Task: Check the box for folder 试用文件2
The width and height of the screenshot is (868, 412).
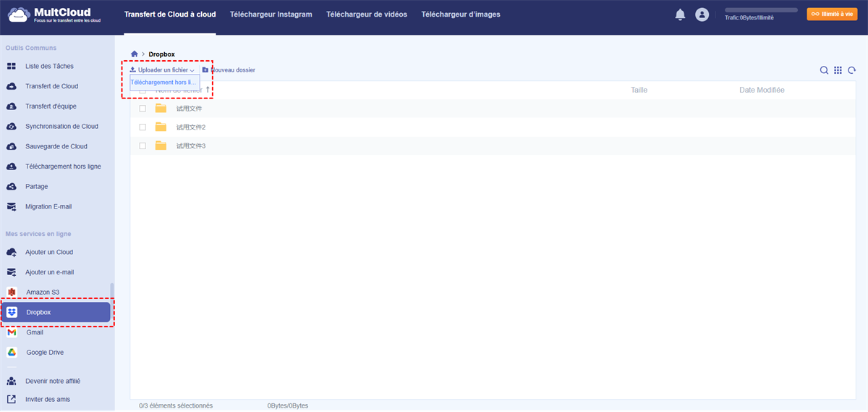Action: [142, 127]
